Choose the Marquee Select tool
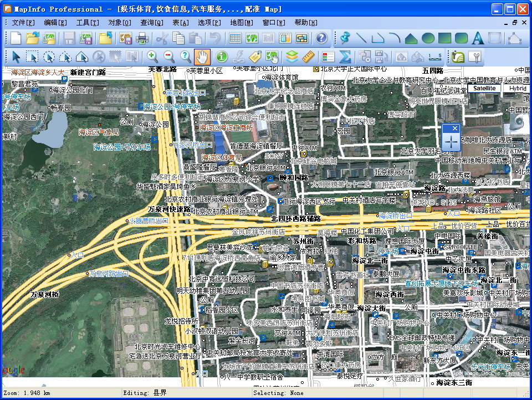Screen dimensions: 532x400 tap(32, 57)
